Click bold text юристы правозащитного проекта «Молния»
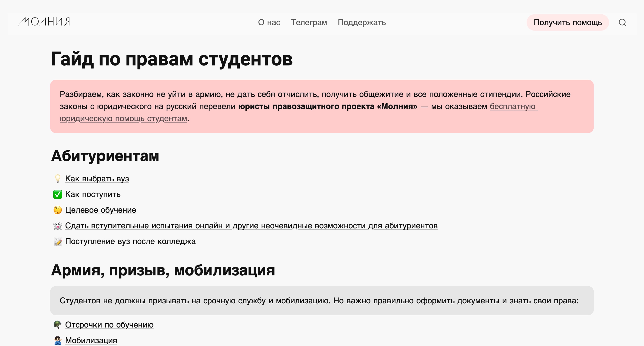 point(328,107)
